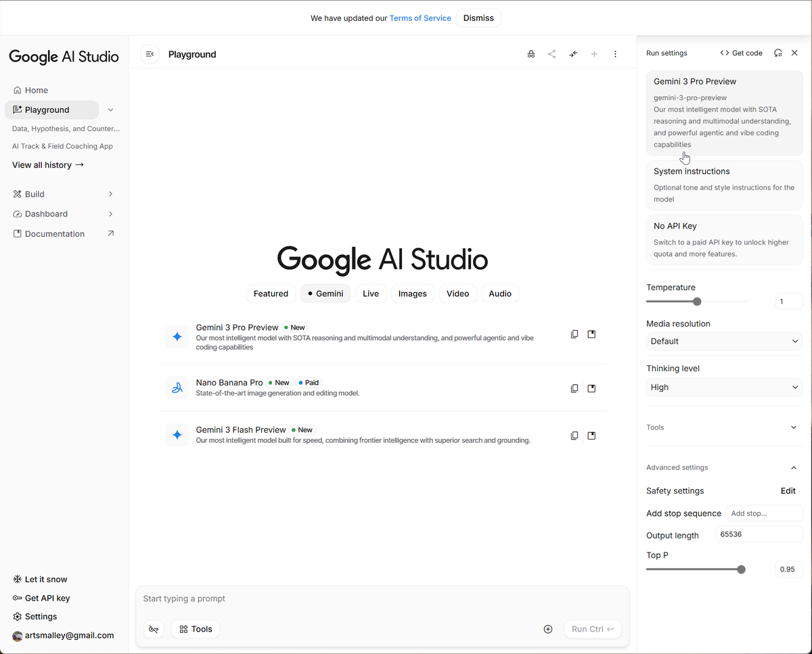Select Gemini 3 Flash Preview model title
812x654 pixels.
click(241, 429)
